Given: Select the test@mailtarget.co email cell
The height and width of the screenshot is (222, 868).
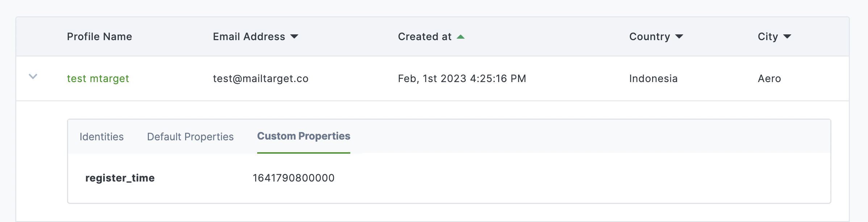Looking at the screenshot, I should [260, 78].
